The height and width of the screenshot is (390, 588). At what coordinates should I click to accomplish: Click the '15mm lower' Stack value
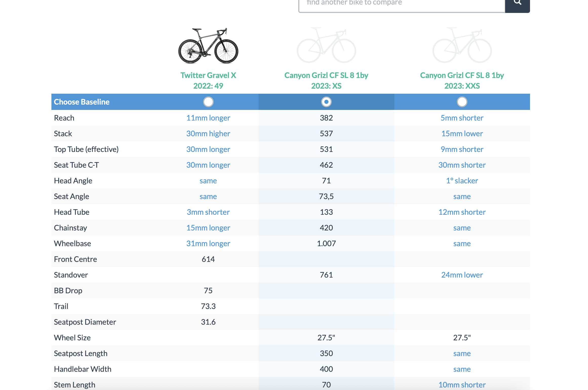click(462, 133)
